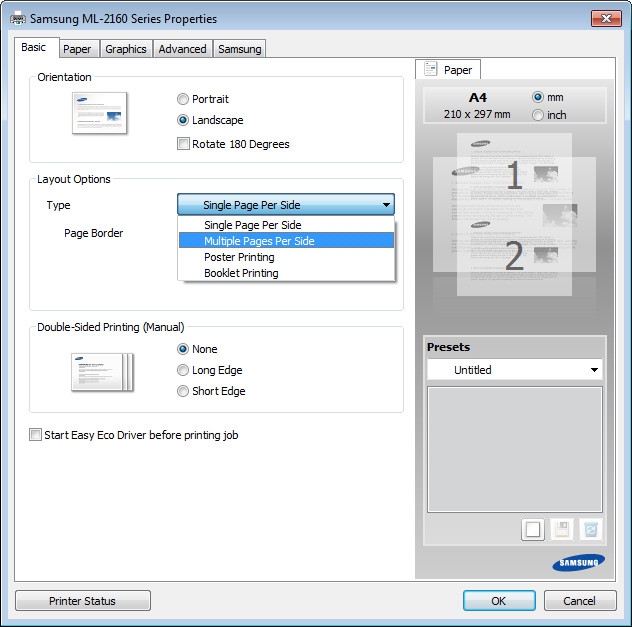Image resolution: width=632 pixels, height=627 pixels.
Task: Click the delete preset recycle bin icon
Action: tap(591, 529)
